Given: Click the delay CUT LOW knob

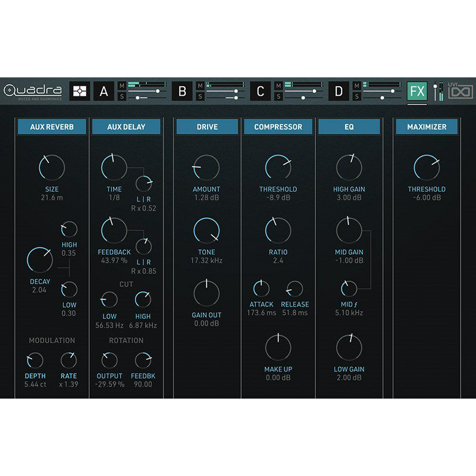Looking at the screenshot, I should coord(109,300).
